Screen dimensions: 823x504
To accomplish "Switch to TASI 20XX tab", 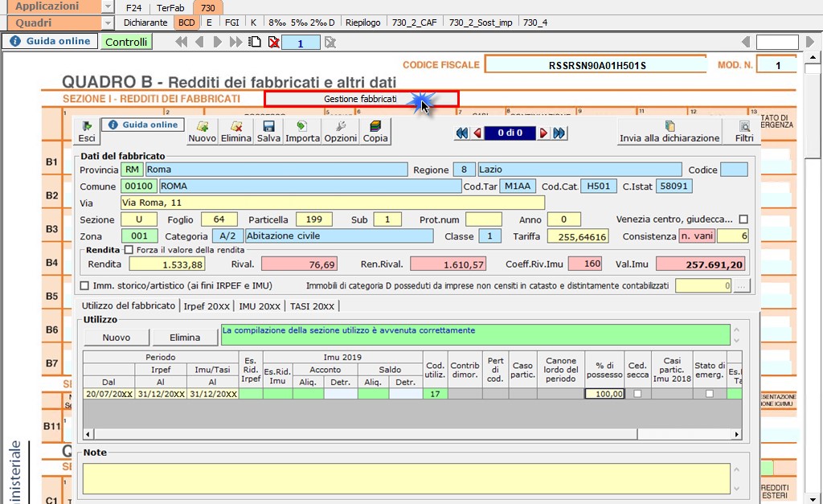I will 313,306.
